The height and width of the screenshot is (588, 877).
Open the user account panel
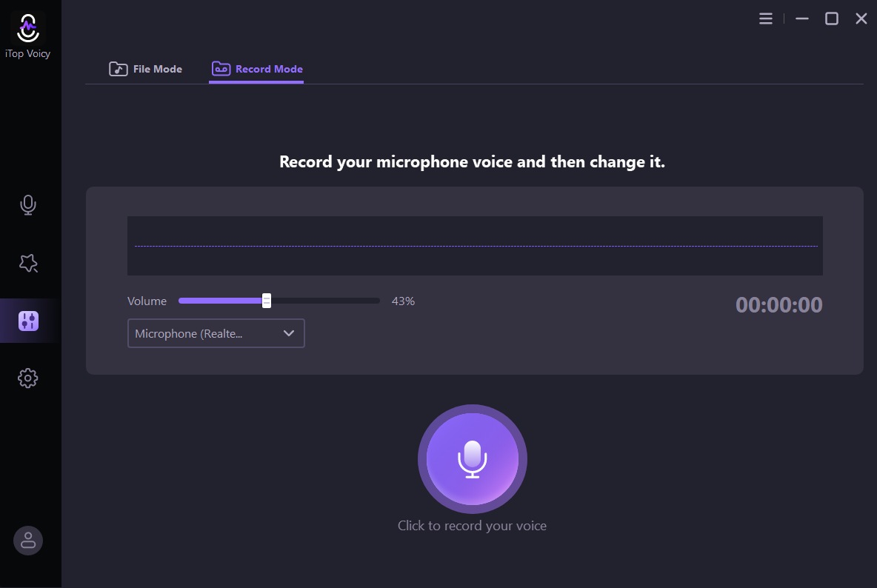point(27,541)
